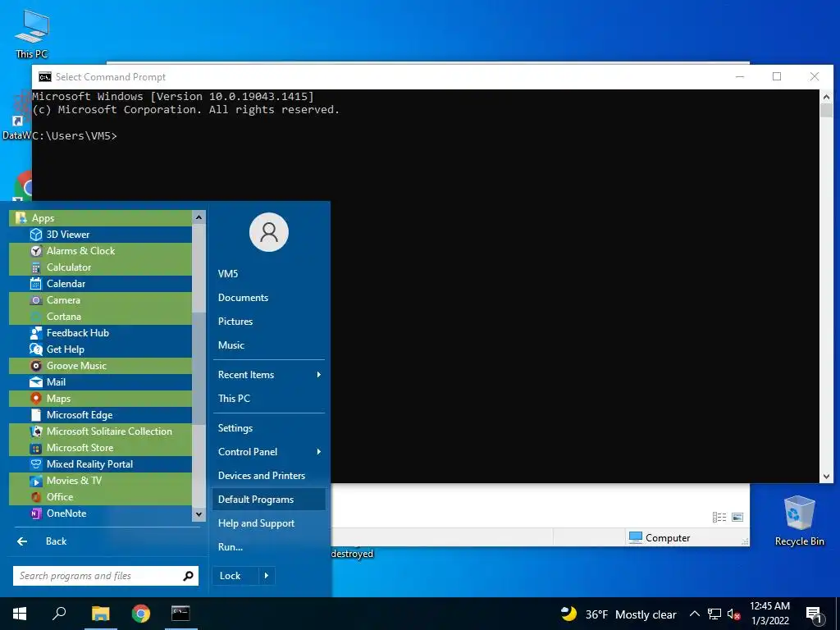Show hidden tray icons chevron

694,614
